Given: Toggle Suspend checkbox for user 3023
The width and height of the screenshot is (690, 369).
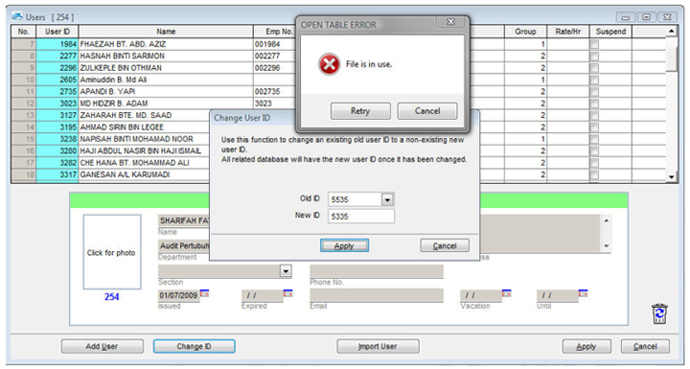Looking at the screenshot, I should coord(594,104).
